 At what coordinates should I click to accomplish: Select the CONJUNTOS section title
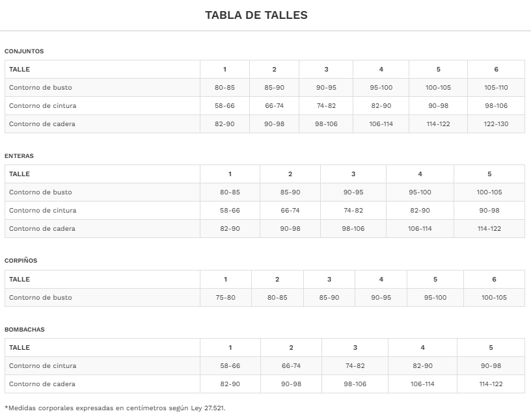click(24, 51)
